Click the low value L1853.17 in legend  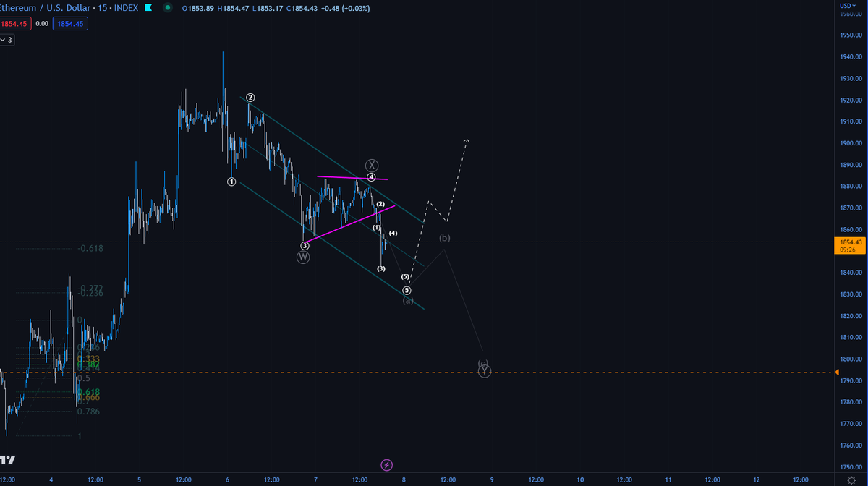tap(268, 8)
